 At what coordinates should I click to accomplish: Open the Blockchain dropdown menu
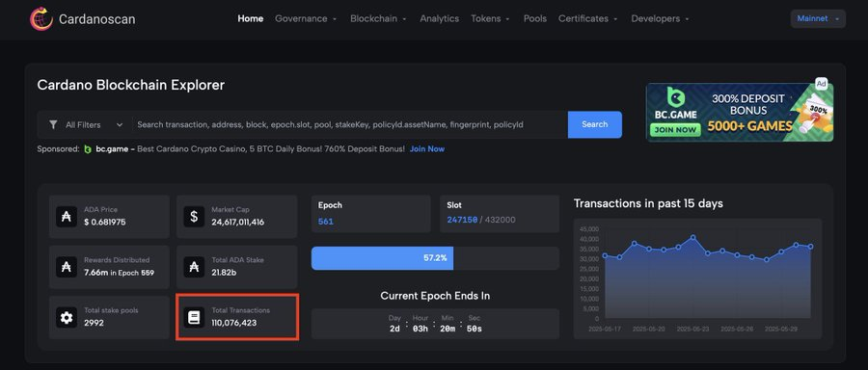378,19
